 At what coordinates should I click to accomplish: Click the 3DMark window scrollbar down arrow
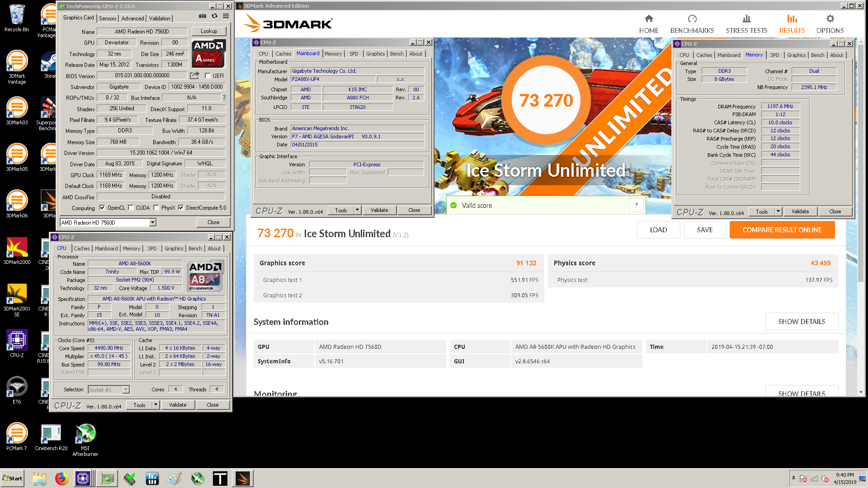(x=860, y=393)
